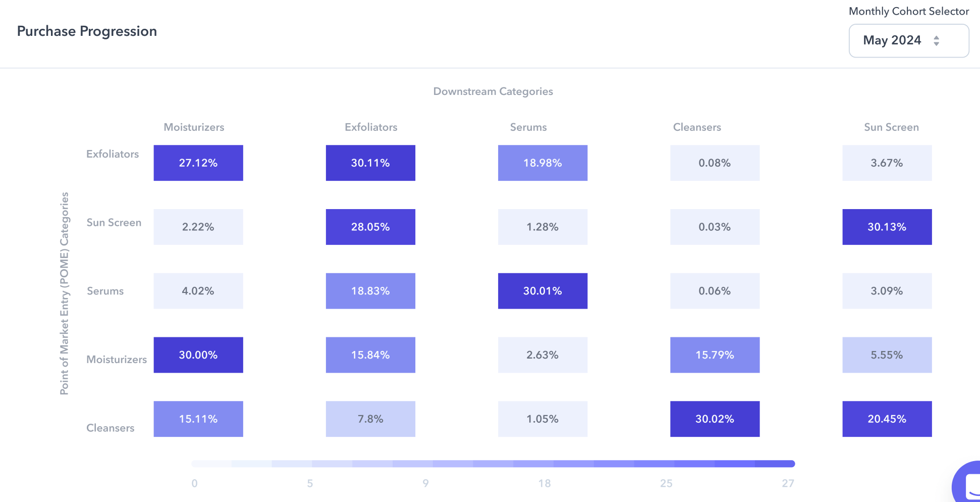Click the Sun Screen row label
Image resolution: width=980 pixels, height=502 pixels.
114,223
